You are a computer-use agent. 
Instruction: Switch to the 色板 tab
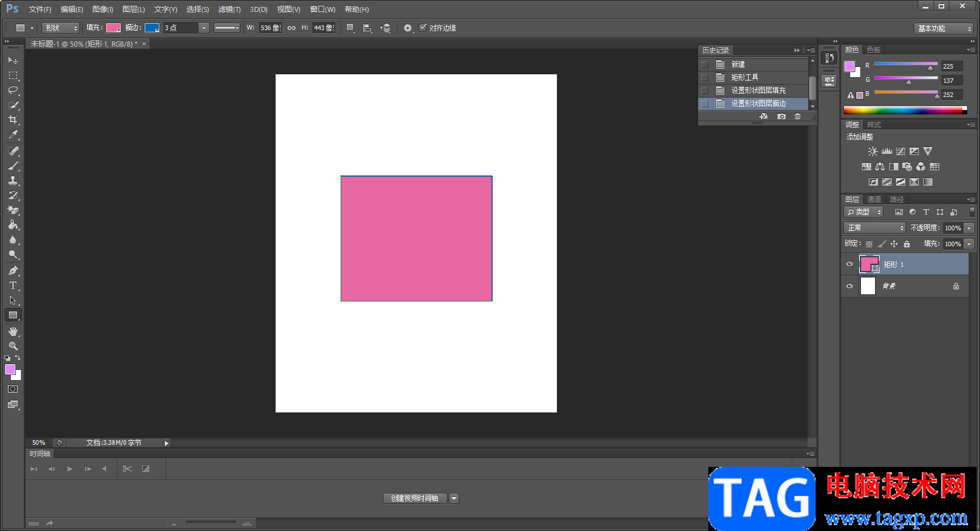click(x=874, y=50)
